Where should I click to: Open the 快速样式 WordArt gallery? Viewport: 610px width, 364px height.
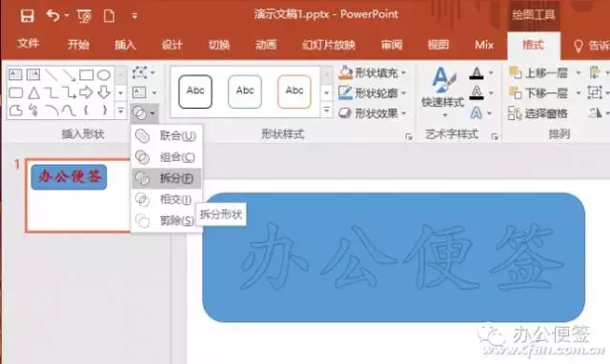point(443,92)
